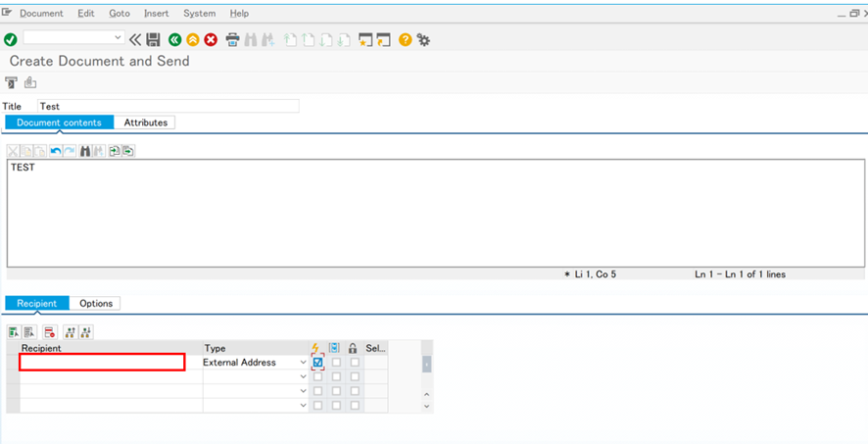
Task: Click the Next Page icon
Action: click(x=326, y=39)
